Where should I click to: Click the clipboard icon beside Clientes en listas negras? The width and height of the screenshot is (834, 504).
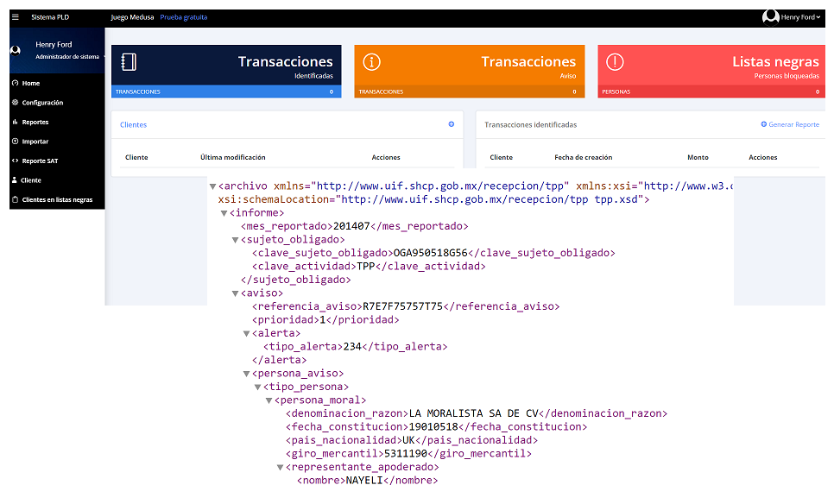click(15, 199)
